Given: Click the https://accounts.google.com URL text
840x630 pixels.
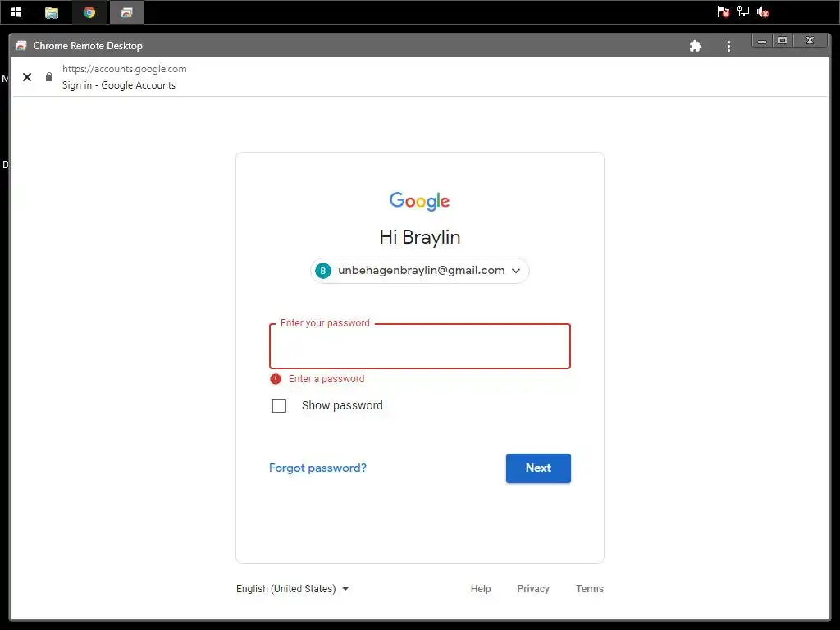Looking at the screenshot, I should click(125, 69).
